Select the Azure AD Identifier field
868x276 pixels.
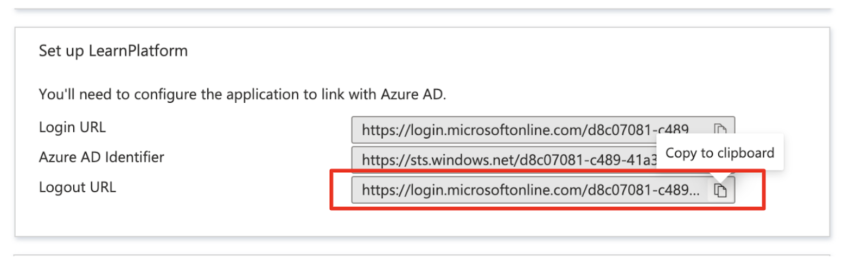click(x=505, y=160)
